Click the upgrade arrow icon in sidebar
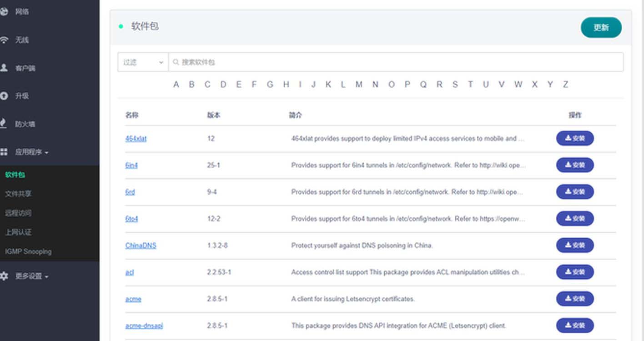Viewport: 644px width, 341px height. tap(4, 96)
